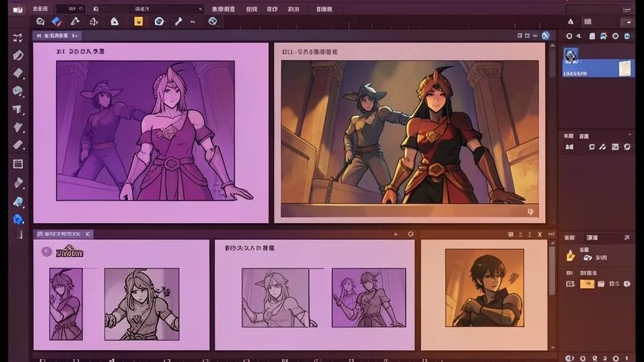The width and height of the screenshot is (644, 362).
Task: Open the small numeric dropdown in top bar
Action: coord(70,9)
